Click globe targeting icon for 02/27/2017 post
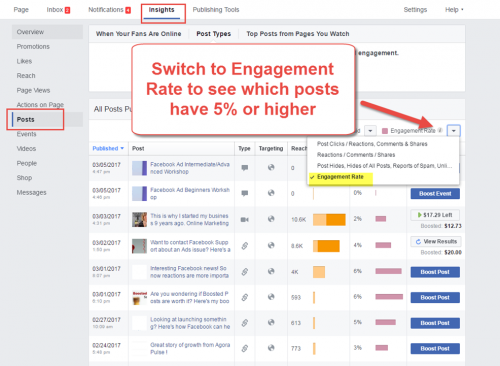This screenshot has width=500, height=366. (271, 322)
